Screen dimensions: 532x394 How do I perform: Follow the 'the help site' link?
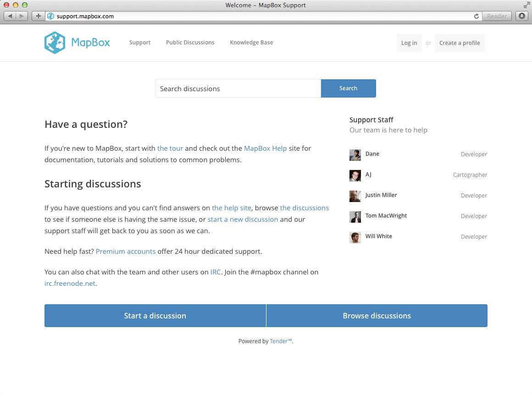click(x=232, y=208)
